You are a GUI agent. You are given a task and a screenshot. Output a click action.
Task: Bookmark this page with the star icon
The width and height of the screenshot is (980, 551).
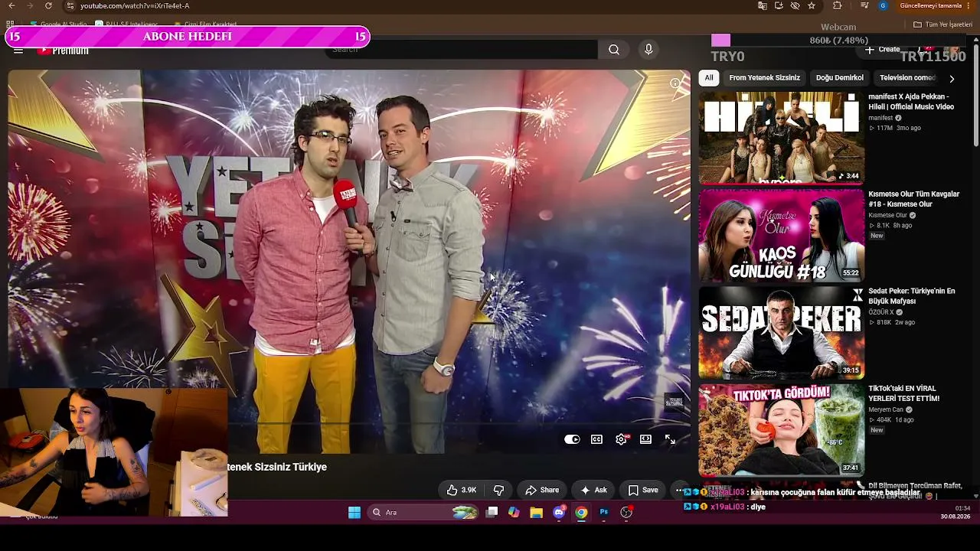[x=812, y=5]
